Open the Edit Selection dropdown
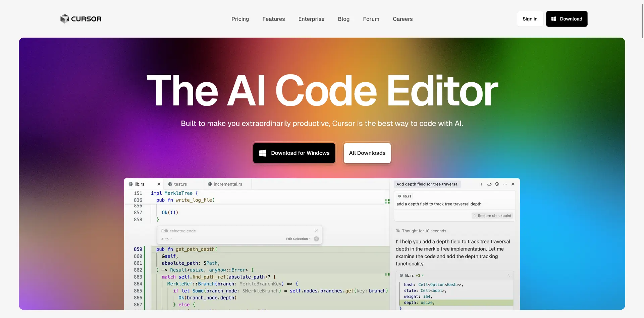 point(299,239)
